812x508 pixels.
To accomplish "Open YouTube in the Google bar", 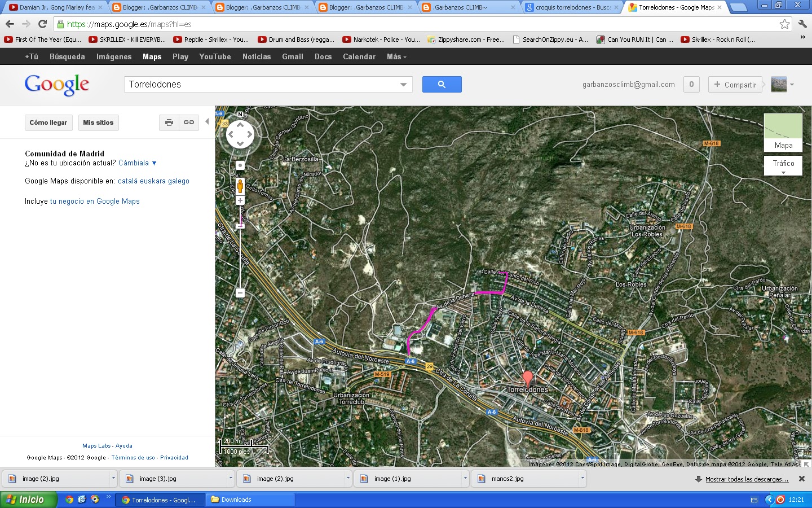I will [x=215, y=56].
